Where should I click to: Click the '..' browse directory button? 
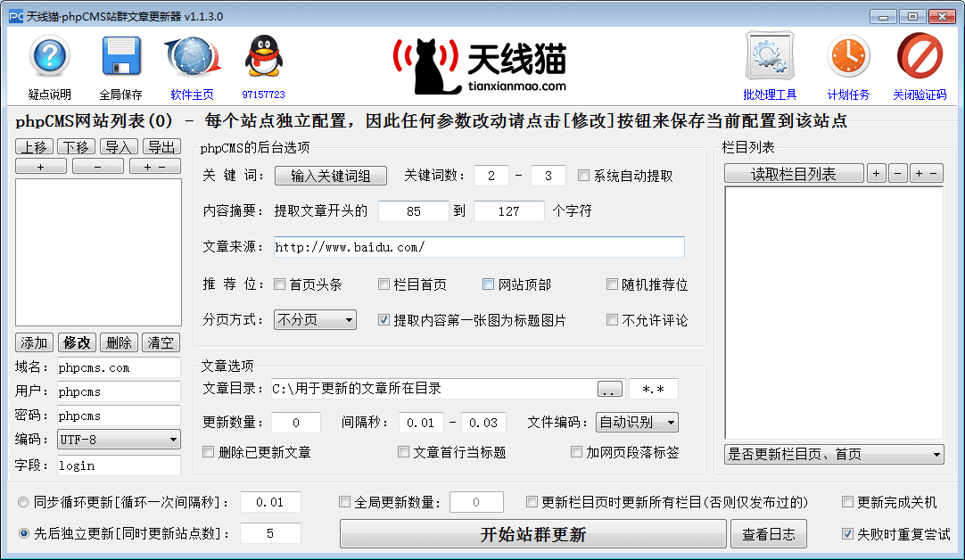[610, 390]
